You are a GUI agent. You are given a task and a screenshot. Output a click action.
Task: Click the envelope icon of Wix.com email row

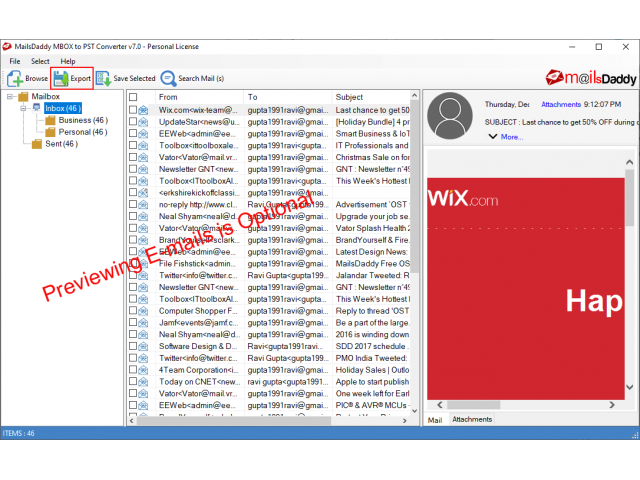143,110
